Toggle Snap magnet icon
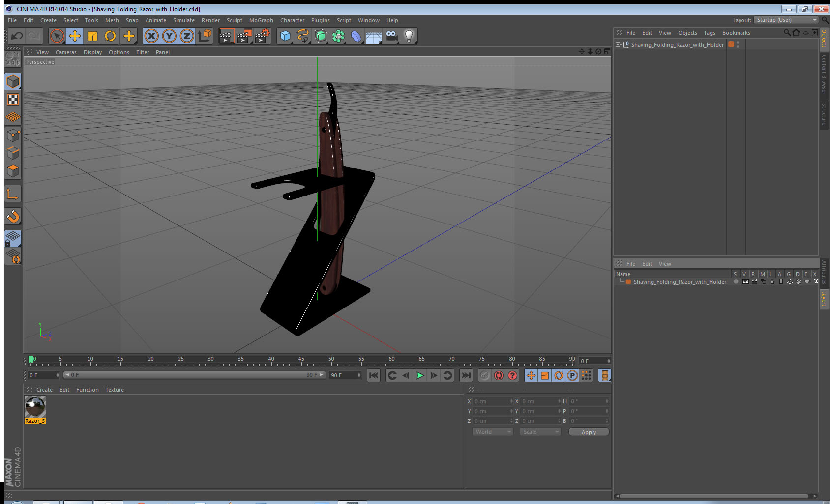The height and width of the screenshot is (504, 830). coord(13,216)
